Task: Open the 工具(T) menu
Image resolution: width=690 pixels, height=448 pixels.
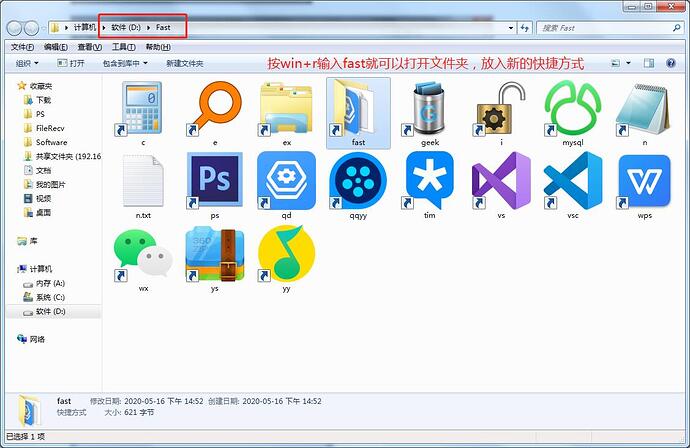Action: (123, 47)
